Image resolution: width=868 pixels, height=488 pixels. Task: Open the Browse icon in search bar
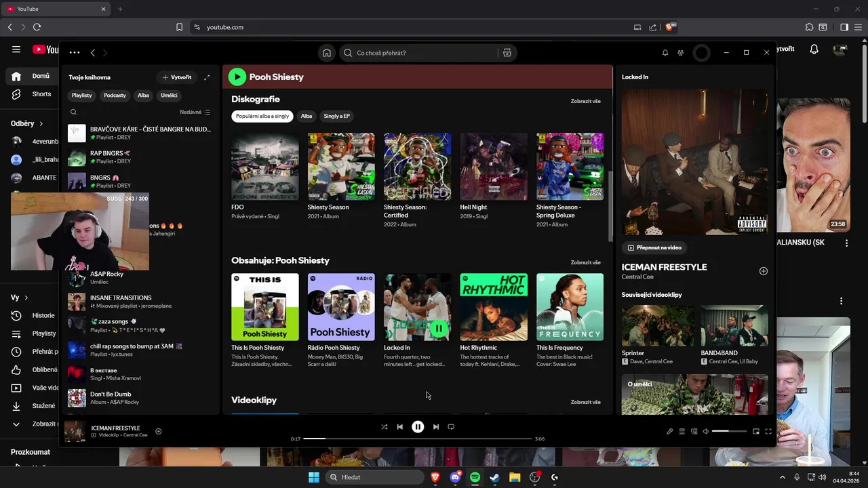[x=507, y=53]
